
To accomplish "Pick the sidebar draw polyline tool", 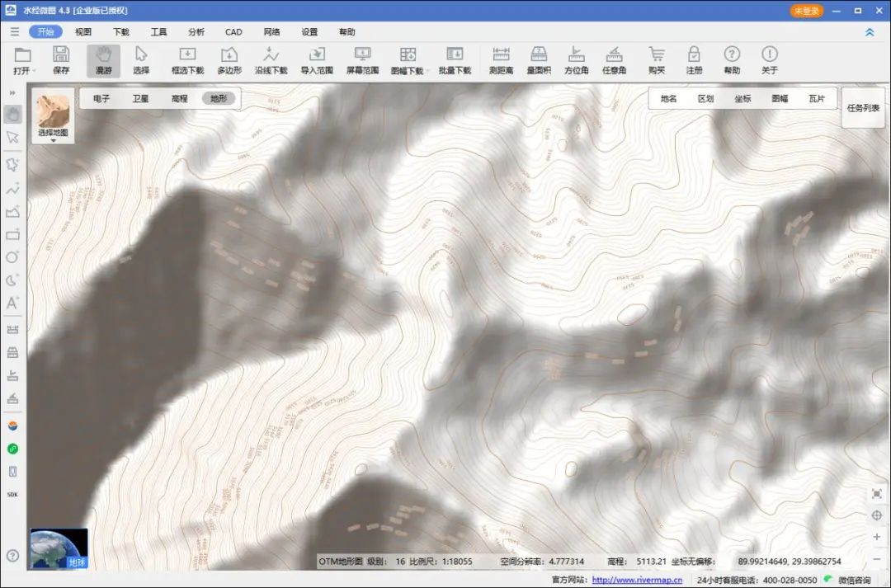I will (12, 189).
